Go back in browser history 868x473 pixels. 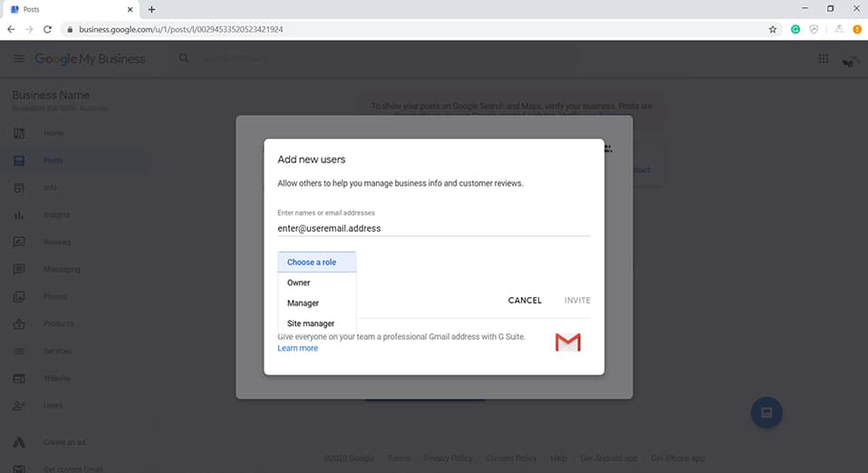[x=11, y=29]
